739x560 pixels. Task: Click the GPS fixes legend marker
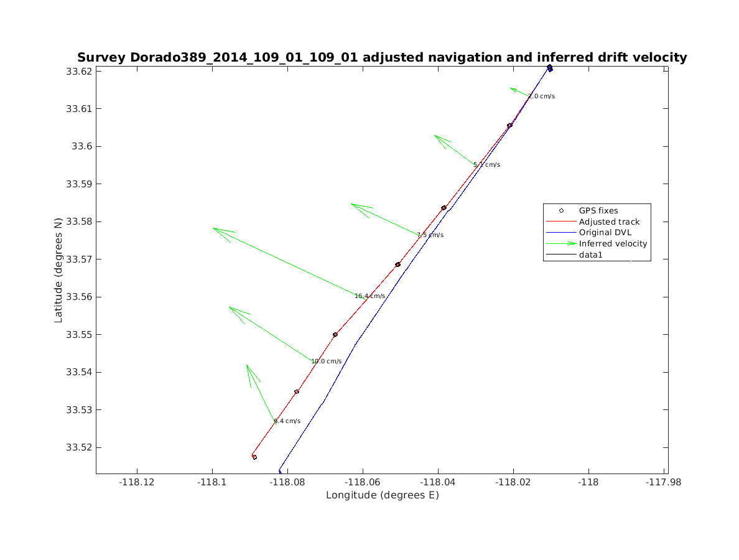pyautogui.click(x=561, y=211)
